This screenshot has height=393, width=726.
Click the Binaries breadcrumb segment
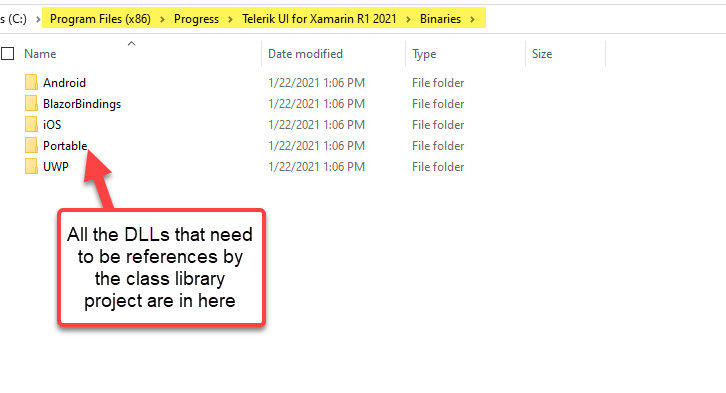click(440, 19)
